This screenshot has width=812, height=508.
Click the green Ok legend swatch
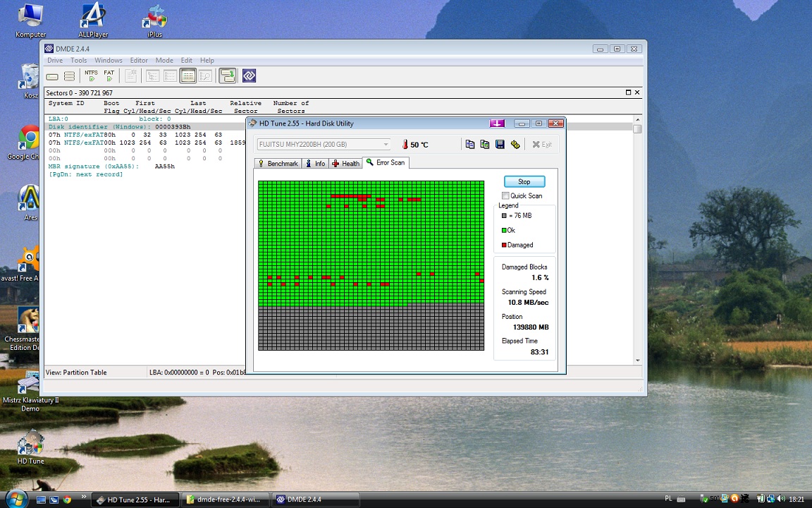(504, 230)
